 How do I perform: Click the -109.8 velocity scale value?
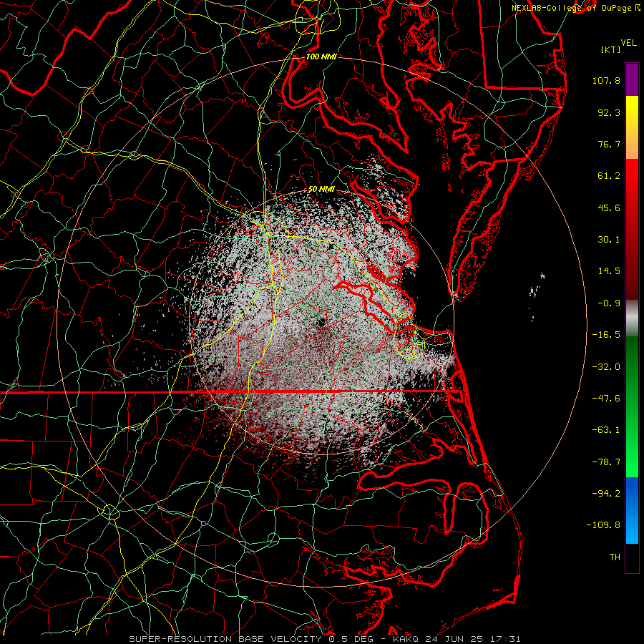[603, 525]
